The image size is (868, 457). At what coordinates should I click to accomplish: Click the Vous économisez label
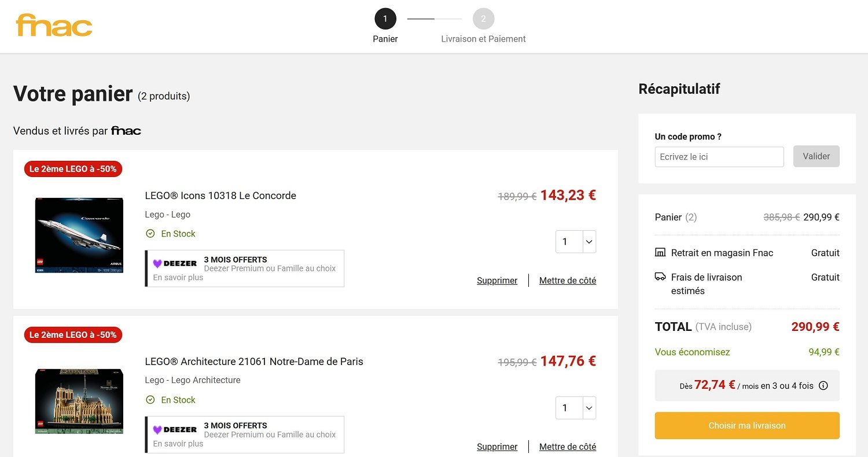tap(692, 352)
